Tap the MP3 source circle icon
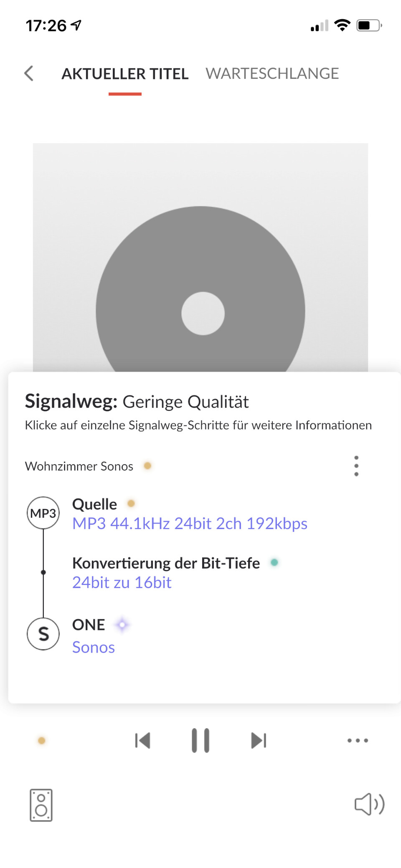This screenshot has width=401, height=868. coord(43,513)
